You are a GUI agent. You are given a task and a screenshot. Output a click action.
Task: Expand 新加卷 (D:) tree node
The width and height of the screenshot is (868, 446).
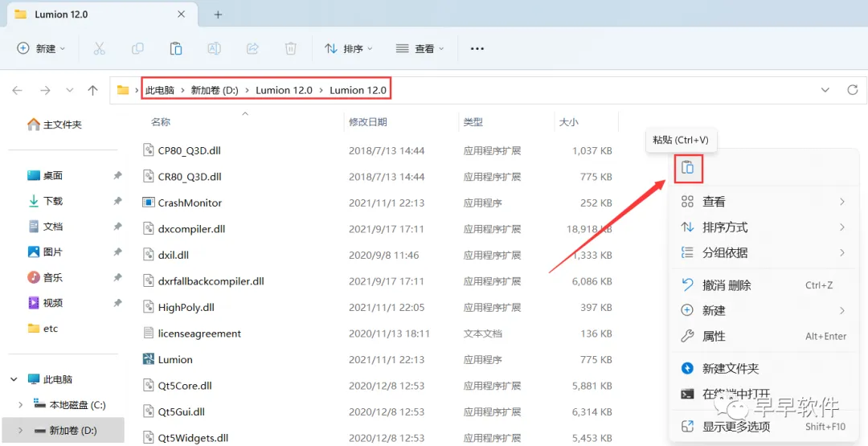coord(20,430)
